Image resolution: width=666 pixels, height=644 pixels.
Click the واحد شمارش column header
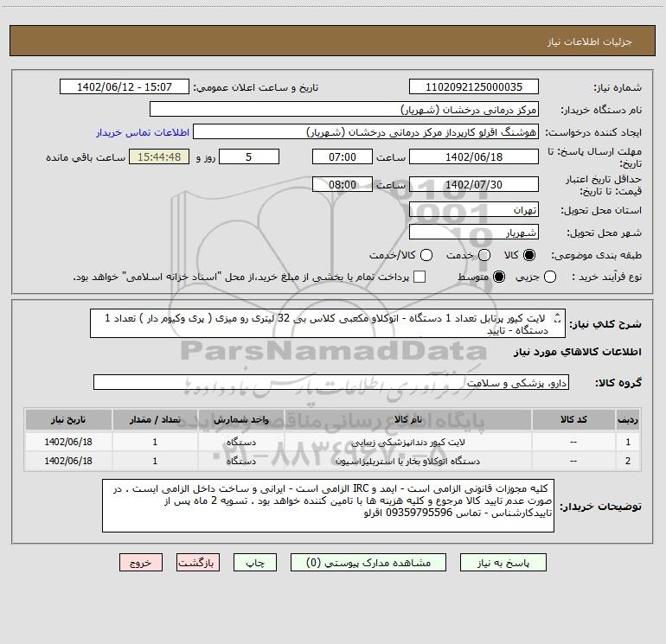240,419
